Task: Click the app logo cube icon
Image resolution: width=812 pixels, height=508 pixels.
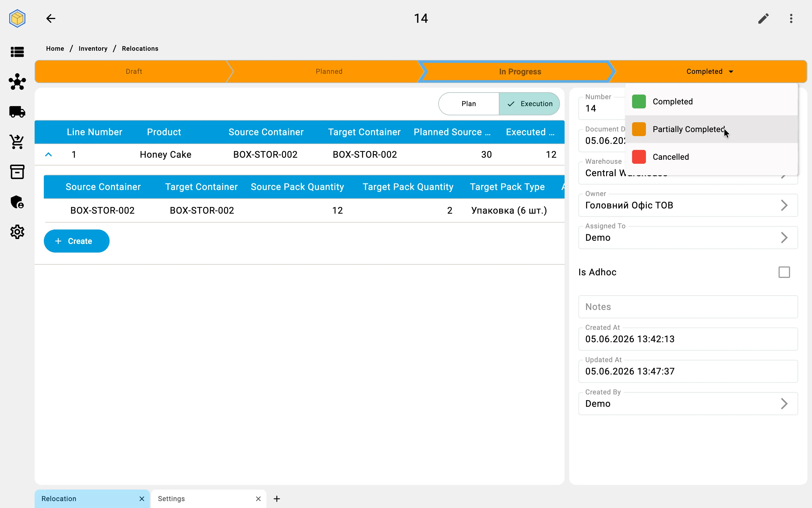Action: (x=17, y=18)
